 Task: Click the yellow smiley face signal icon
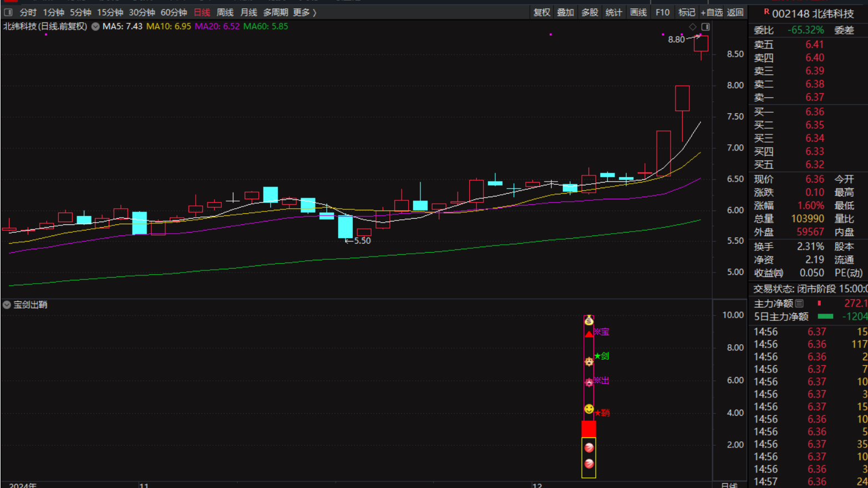tap(588, 409)
